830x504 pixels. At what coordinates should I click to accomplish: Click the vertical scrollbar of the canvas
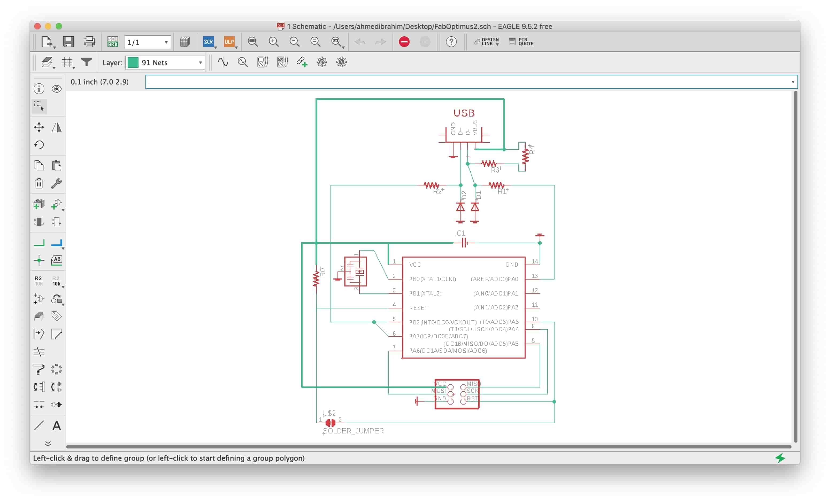795,266
